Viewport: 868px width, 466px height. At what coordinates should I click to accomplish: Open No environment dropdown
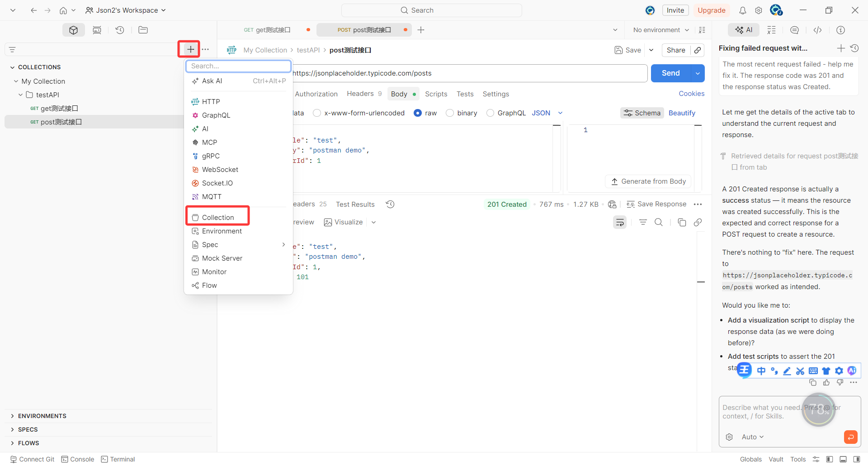(x=661, y=30)
